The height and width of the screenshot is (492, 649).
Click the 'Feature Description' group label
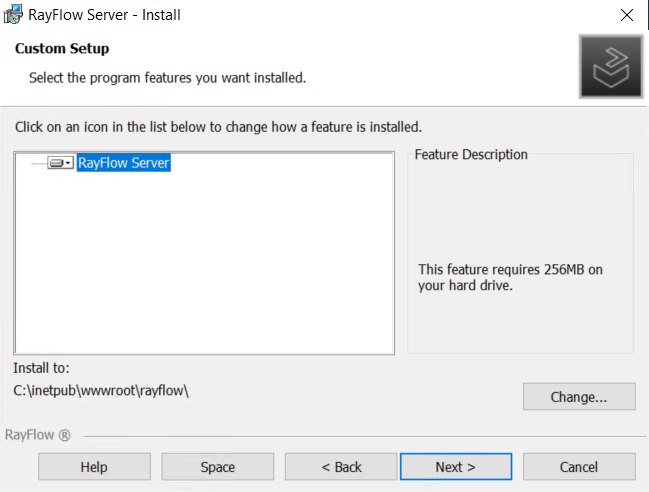471,154
